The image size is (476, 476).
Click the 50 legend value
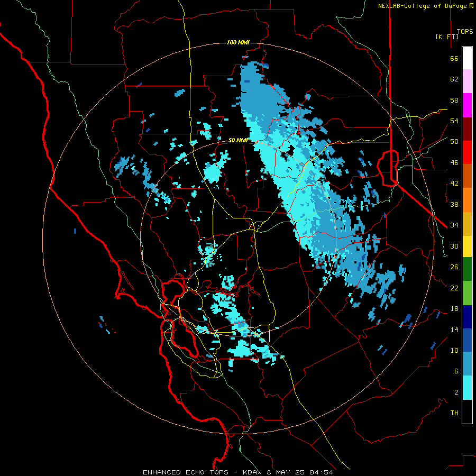coord(454,142)
